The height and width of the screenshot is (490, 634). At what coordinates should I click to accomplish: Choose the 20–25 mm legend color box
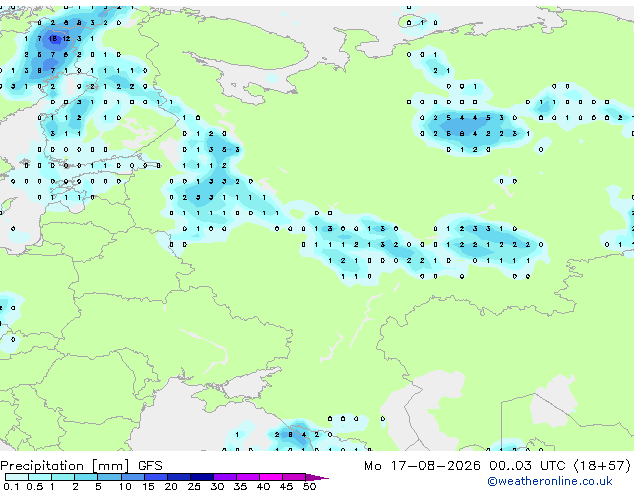point(179,477)
